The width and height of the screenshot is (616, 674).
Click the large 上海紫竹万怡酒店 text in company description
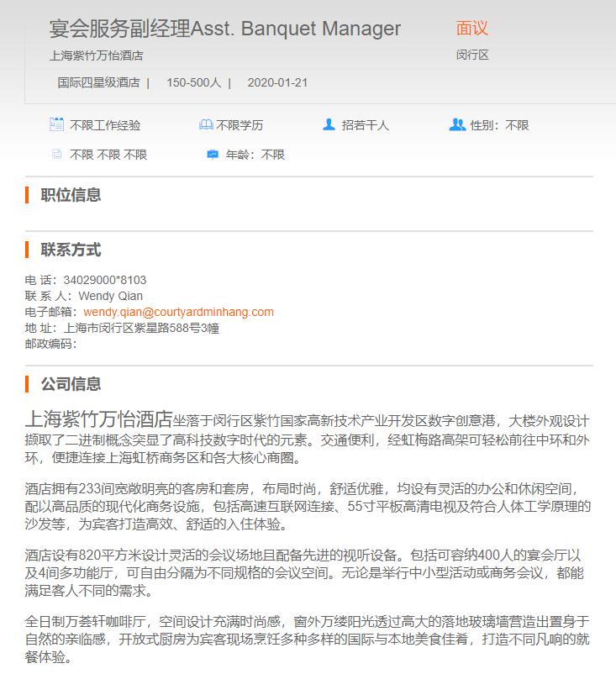pyautogui.click(x=99, y=419)
